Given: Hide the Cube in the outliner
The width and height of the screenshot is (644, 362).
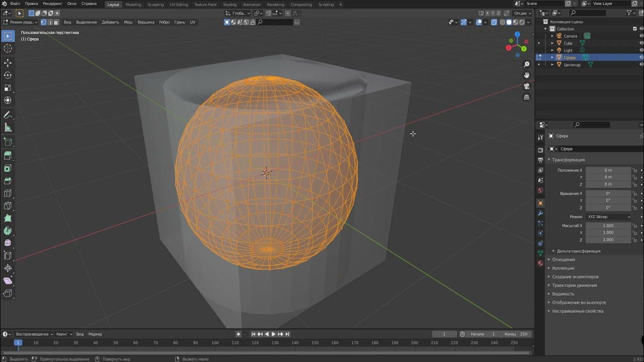Looking at the screenshot, I should (x=641, y=43).
